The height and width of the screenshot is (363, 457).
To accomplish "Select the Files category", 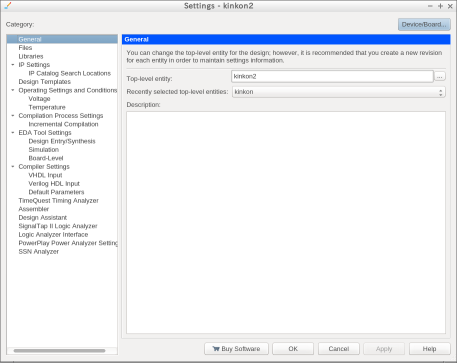I will 25,48.
